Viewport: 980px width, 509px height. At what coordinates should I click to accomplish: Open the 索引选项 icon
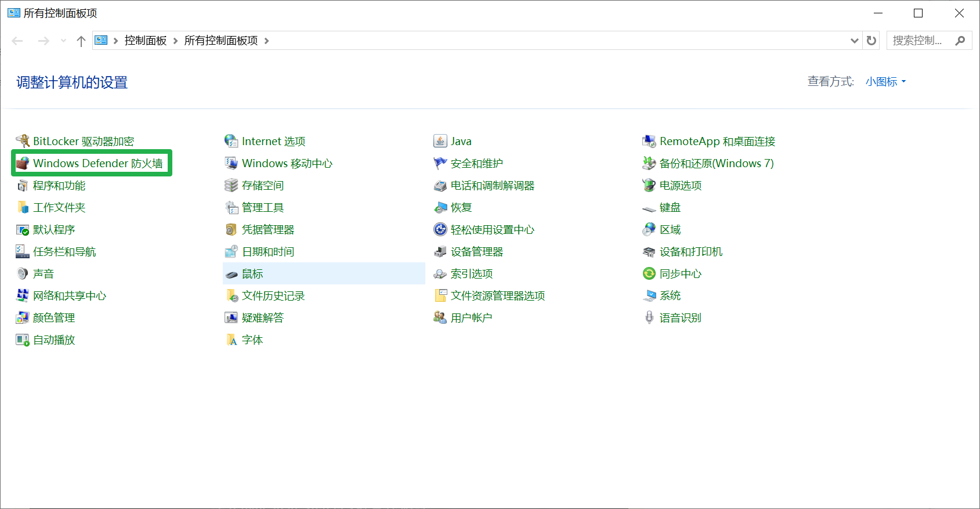point(440,273)
